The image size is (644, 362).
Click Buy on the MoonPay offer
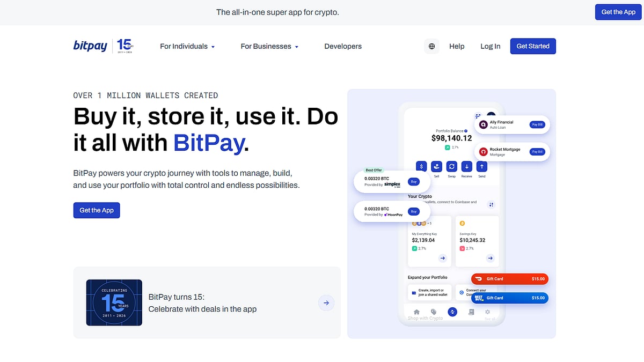413,211
